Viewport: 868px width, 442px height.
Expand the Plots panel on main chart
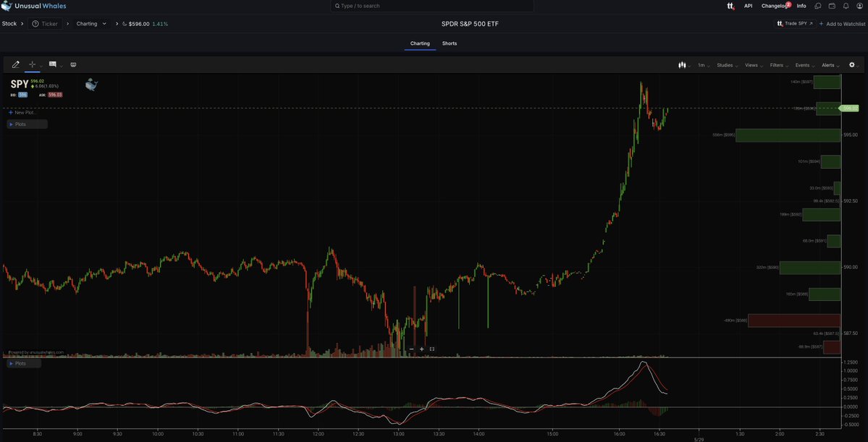tap(27, 124)
